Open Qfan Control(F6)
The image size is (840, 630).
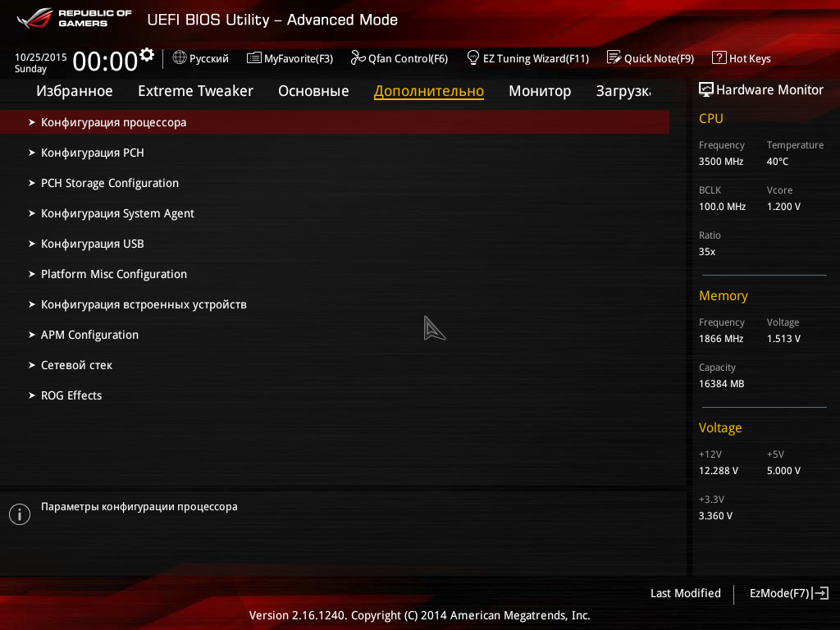point(399,58)
